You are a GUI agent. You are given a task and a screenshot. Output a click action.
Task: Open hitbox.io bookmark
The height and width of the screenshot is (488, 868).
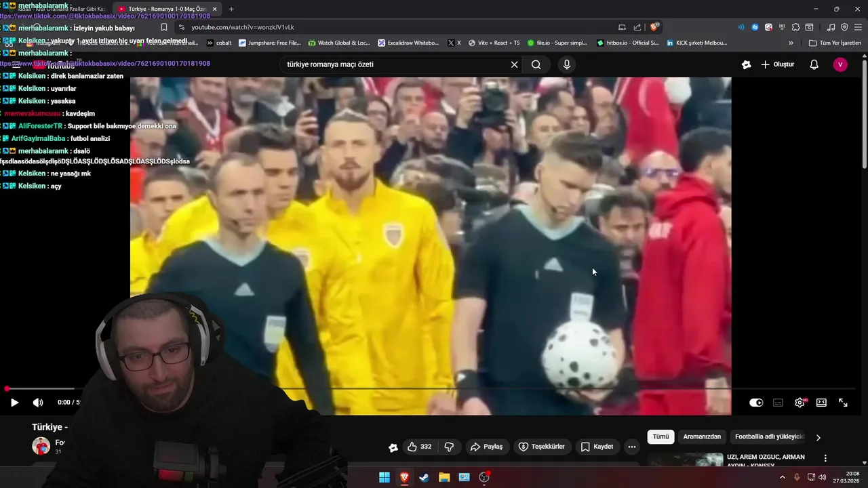[x=628, y=43]
